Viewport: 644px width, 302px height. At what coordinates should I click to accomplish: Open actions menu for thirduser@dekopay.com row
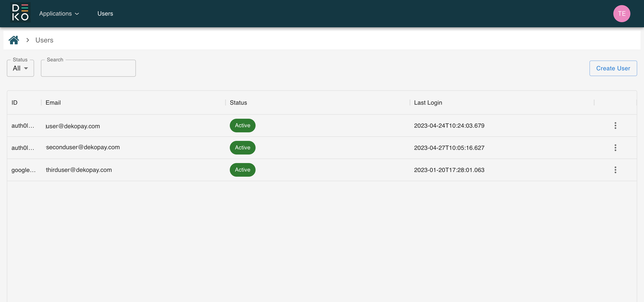tap(615, 170)
